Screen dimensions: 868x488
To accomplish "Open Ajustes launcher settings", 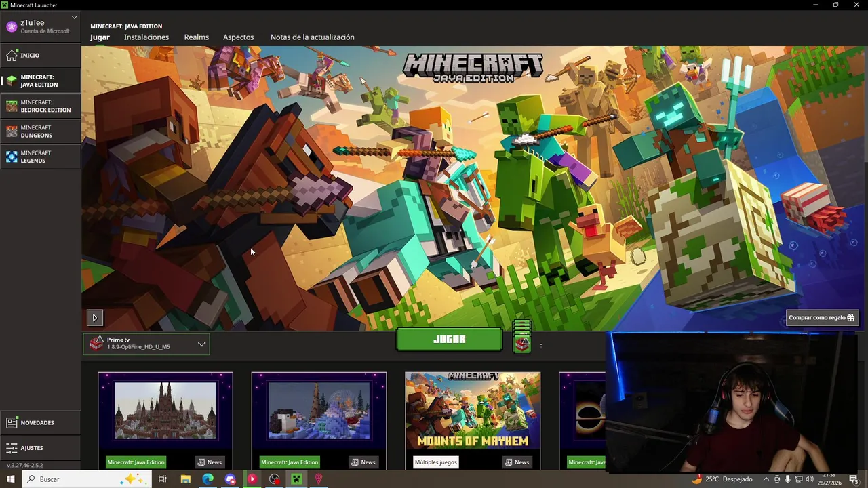I will 40,448.
